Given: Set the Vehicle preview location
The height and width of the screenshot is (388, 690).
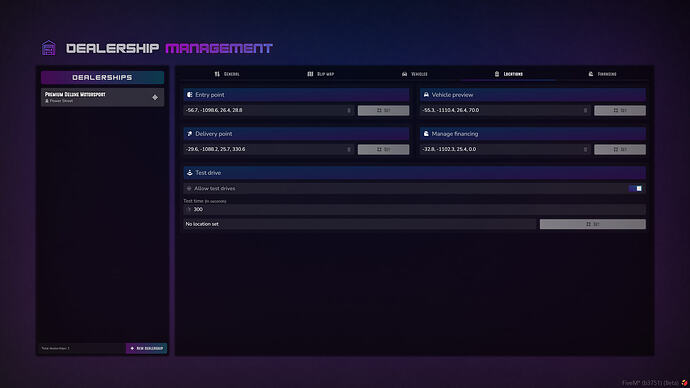Looking at the screenshot, I should pos(620,110).
